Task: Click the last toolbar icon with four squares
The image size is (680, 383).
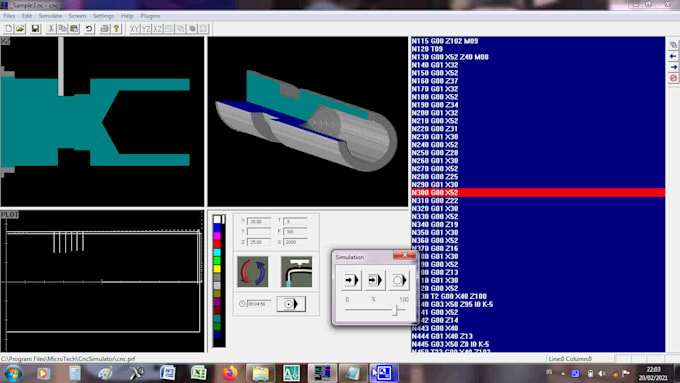Action: [203, 29]
